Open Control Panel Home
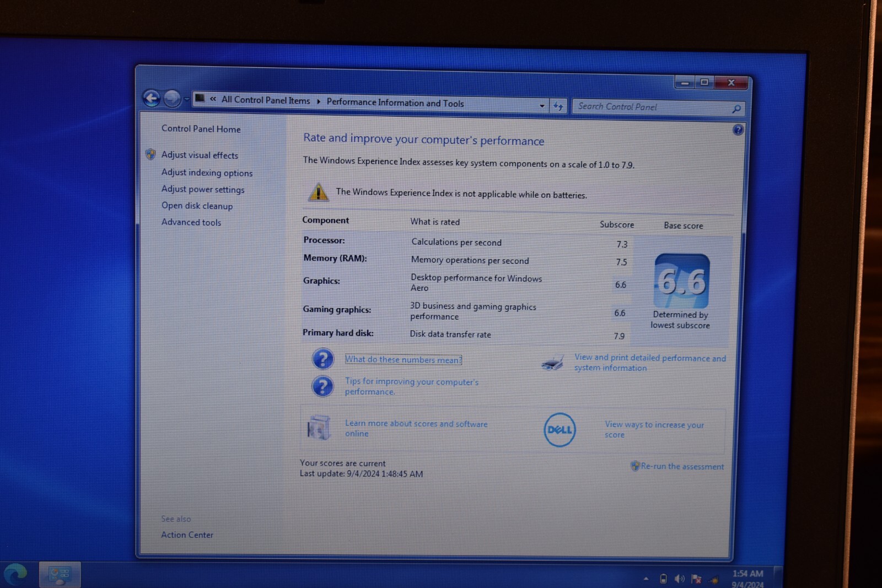 (201, 129)
